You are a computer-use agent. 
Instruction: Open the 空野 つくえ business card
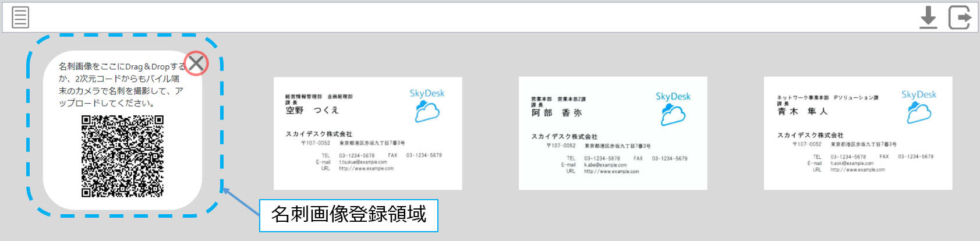pos(368,133)
